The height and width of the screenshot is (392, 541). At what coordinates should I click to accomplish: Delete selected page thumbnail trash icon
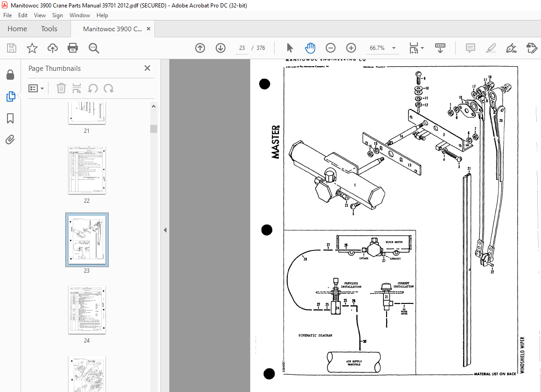pos(61,88)
